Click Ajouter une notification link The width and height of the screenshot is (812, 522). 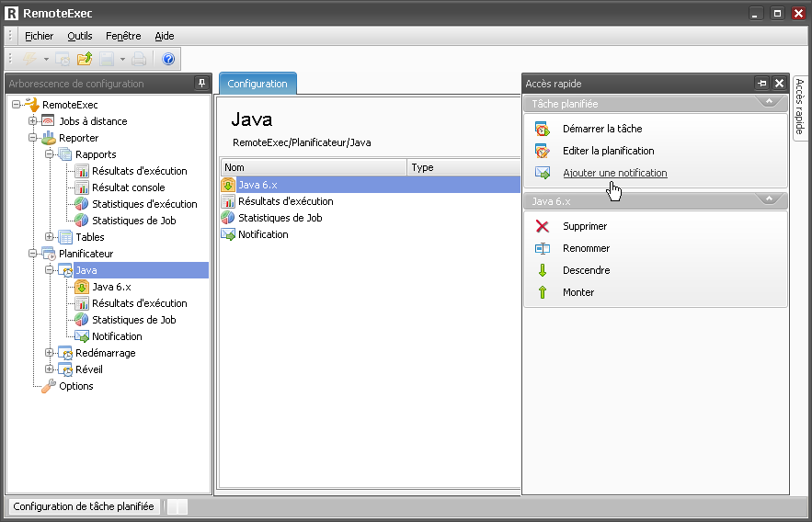(x=614, y=173)
